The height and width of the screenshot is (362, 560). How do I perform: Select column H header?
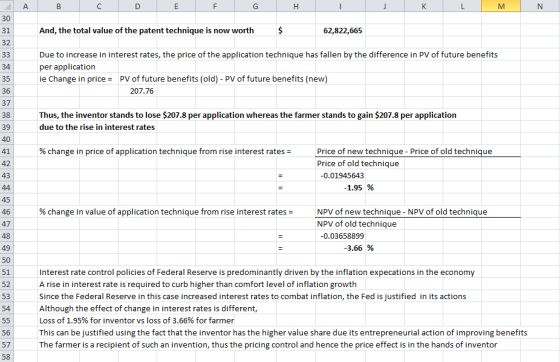[296, 6]
